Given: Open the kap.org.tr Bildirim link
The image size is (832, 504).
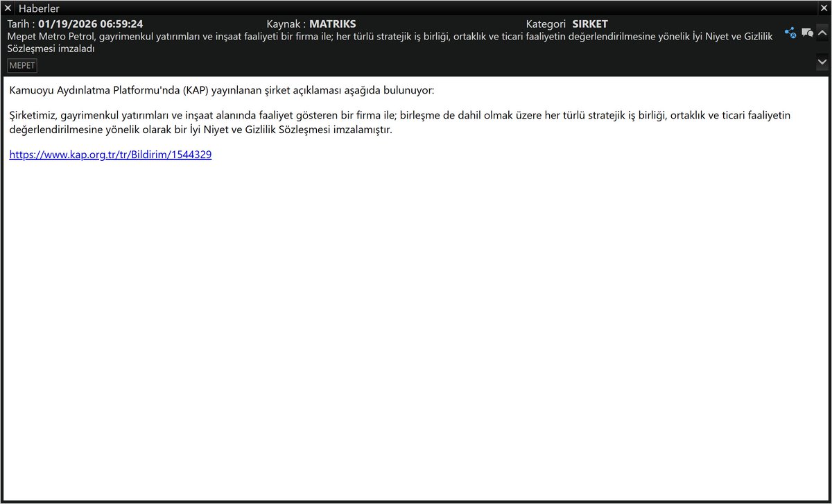Looking at the screenshot, I should [x=110, y=155].
